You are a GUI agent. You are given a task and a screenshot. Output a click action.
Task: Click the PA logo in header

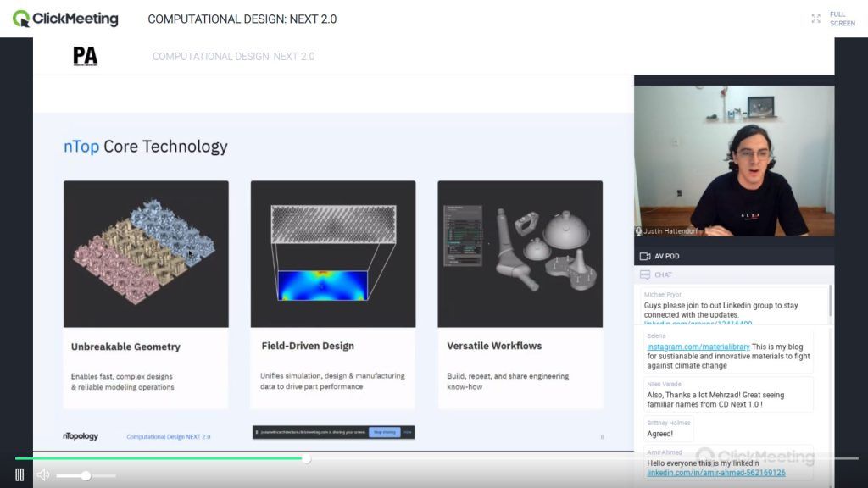pos(86,57)
